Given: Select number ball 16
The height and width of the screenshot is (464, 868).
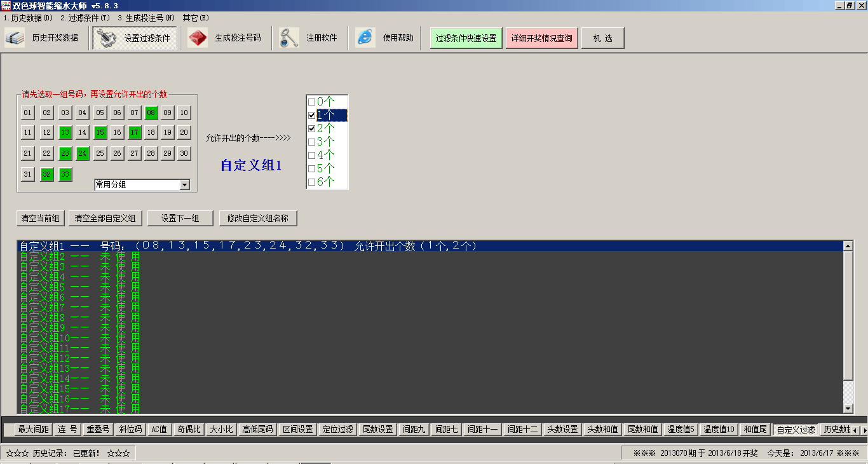Looking at the screenshot, I should 117,132.
